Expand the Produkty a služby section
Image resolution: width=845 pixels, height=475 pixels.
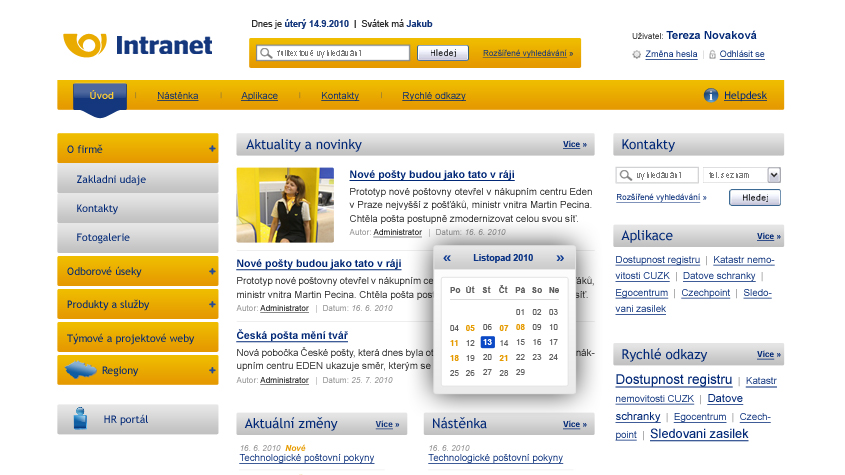click(212, 304)
